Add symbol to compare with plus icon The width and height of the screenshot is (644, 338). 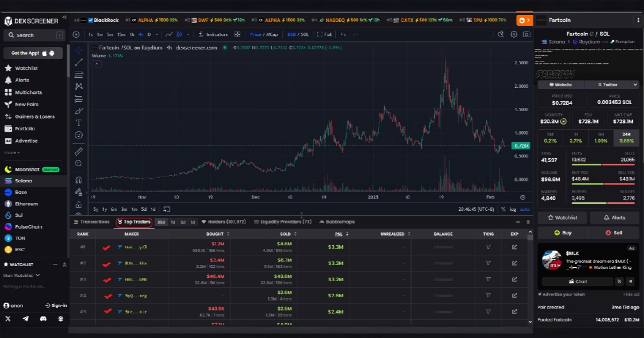click(x=76, y=34)
